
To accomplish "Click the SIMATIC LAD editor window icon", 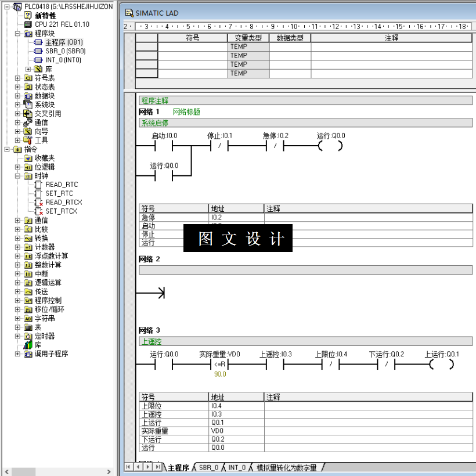I will 129,13.
